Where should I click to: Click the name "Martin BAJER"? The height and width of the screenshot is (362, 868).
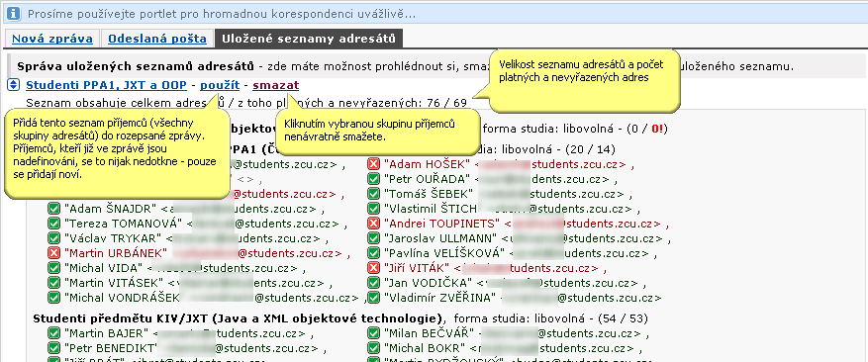(x=106, y=333)
